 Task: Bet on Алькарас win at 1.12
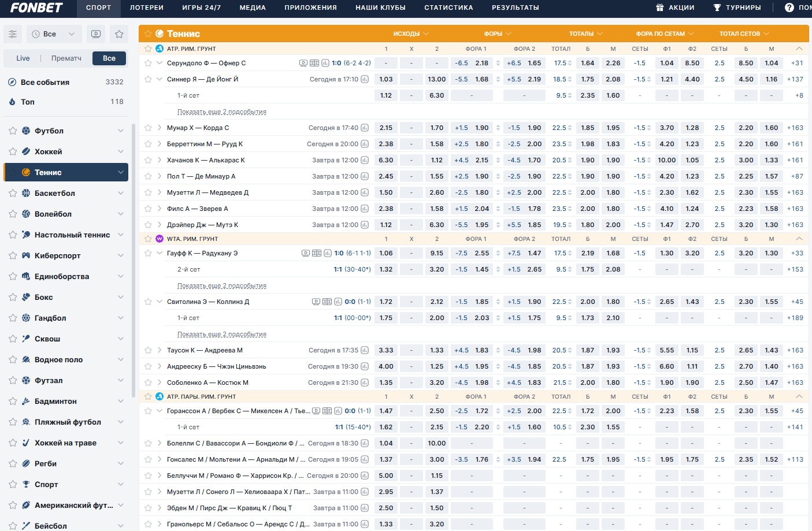coord(437,160)
